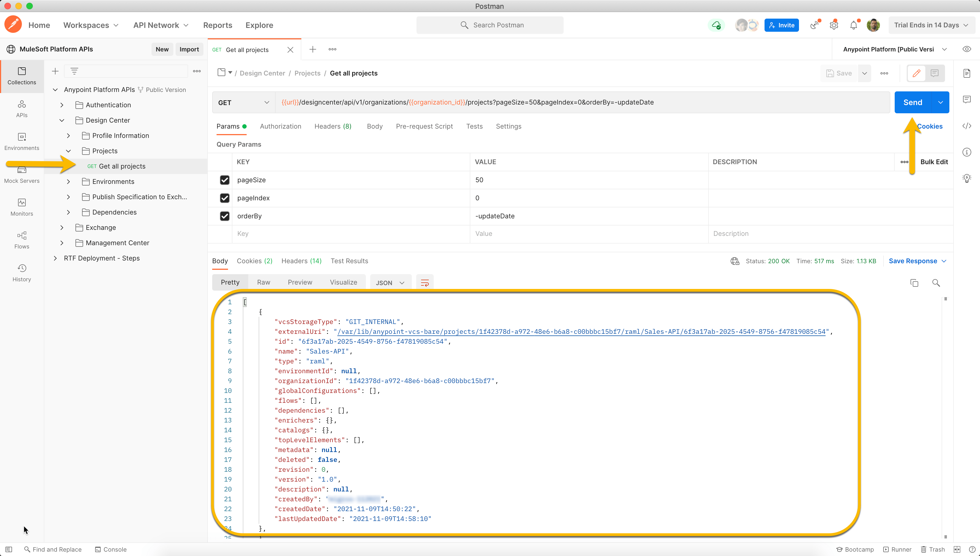Click the search-in-response magnifier icon

[936, 283]
